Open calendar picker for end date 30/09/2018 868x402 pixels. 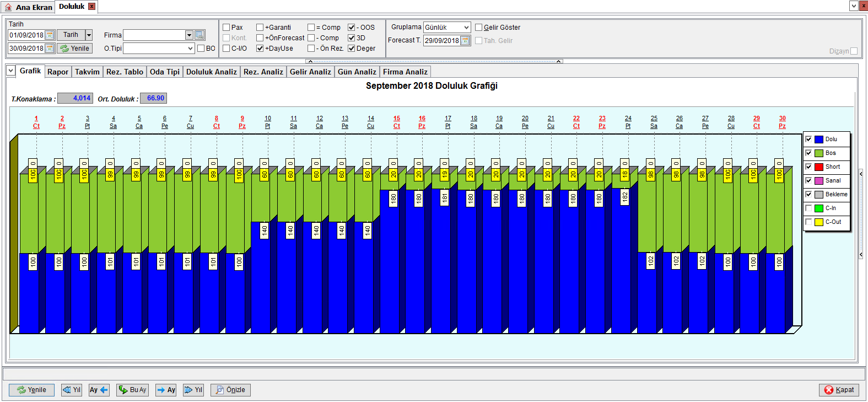point(50,49)
